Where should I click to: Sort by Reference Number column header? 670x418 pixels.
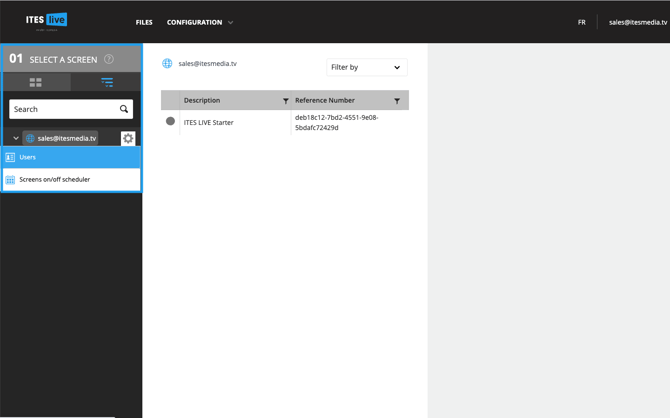tap(325, 100)
